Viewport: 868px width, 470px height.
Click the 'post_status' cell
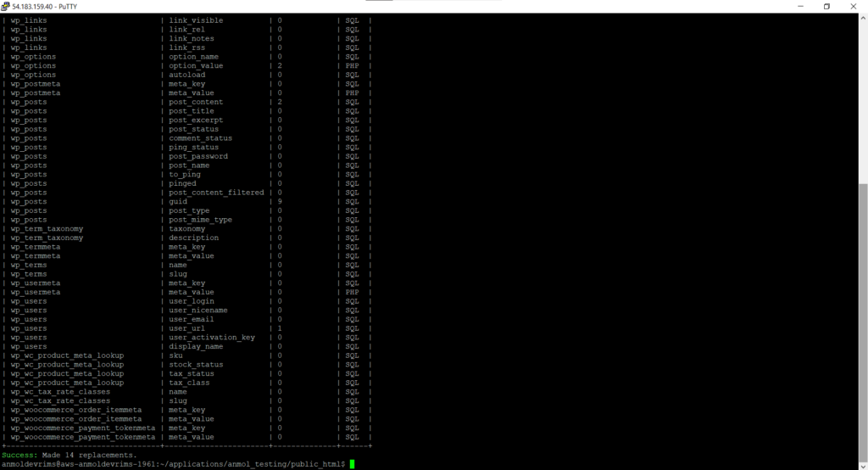[194, 129]
